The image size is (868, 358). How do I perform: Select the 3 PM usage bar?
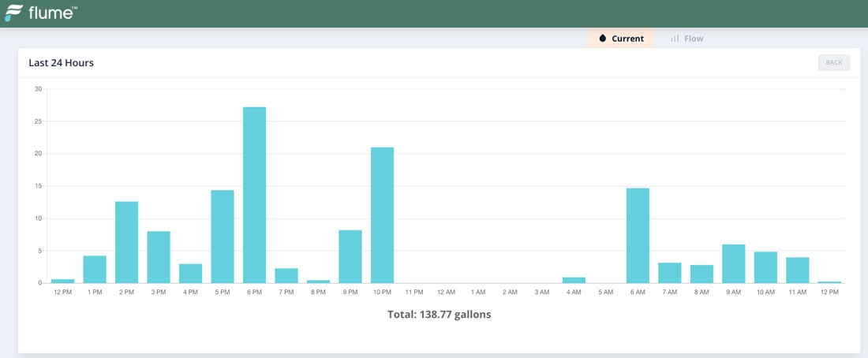pos(159,257)
